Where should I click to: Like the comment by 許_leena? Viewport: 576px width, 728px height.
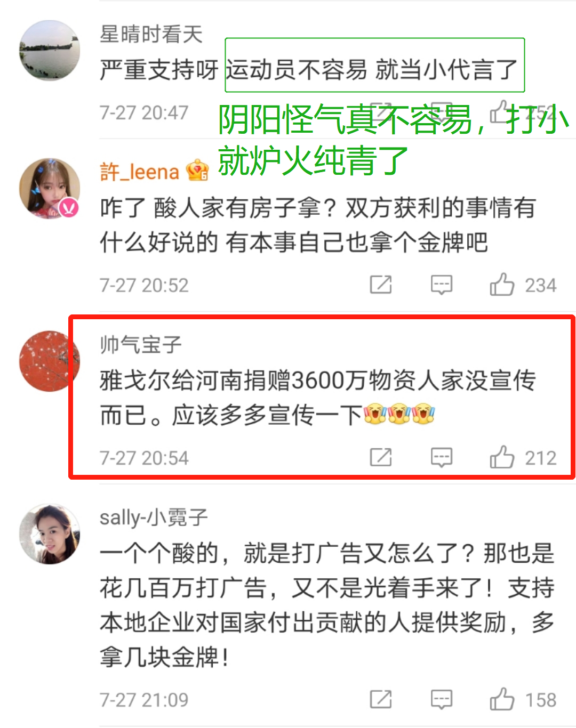point(502,285)
